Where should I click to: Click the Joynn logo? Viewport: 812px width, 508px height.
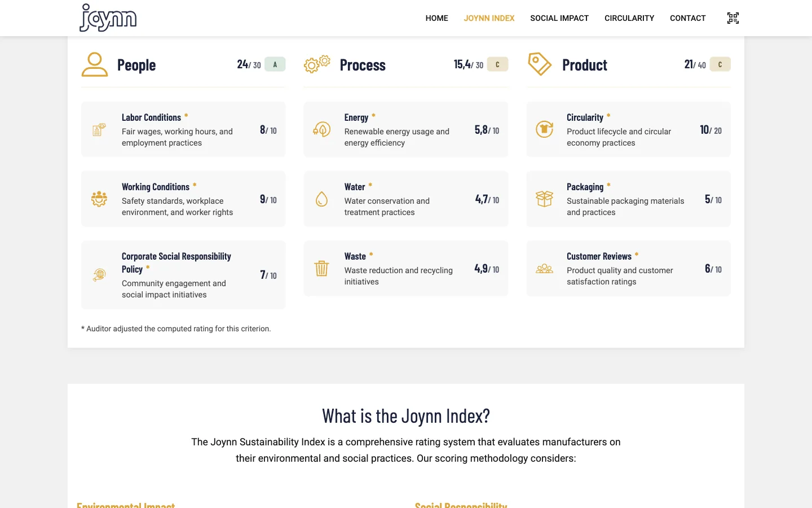(108, 18)
